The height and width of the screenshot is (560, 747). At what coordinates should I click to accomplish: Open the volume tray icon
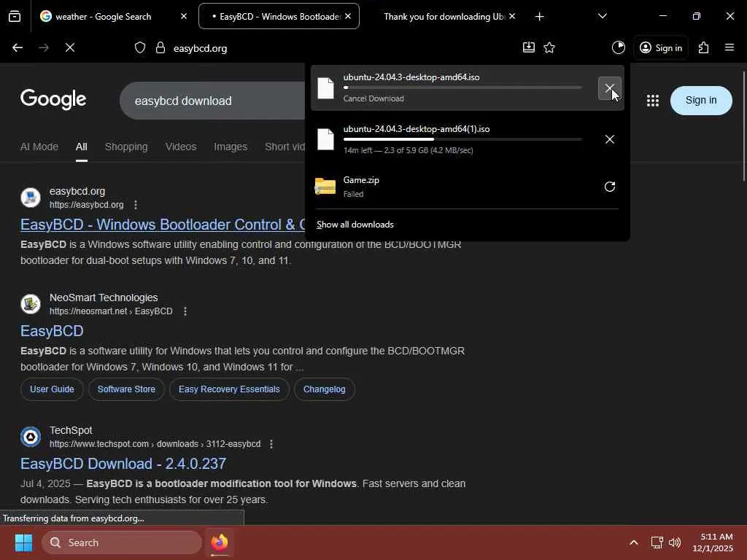tap(675, 542)
